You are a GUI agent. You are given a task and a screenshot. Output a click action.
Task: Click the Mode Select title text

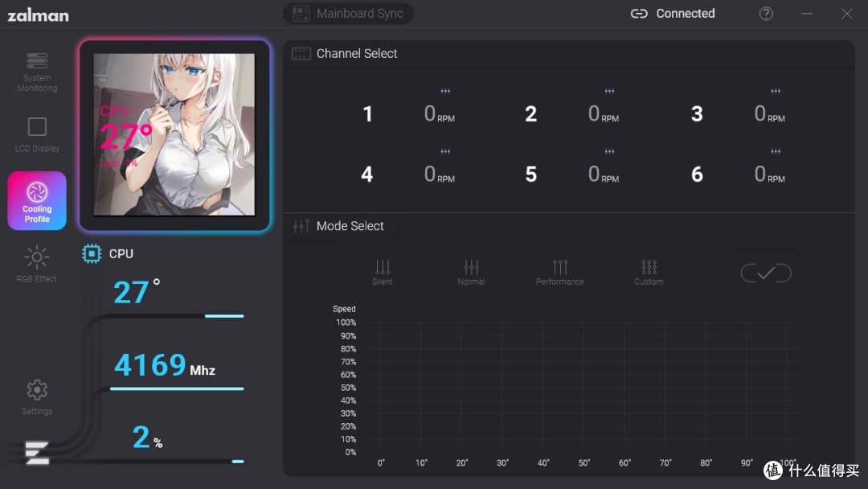[x=350, y=226]
